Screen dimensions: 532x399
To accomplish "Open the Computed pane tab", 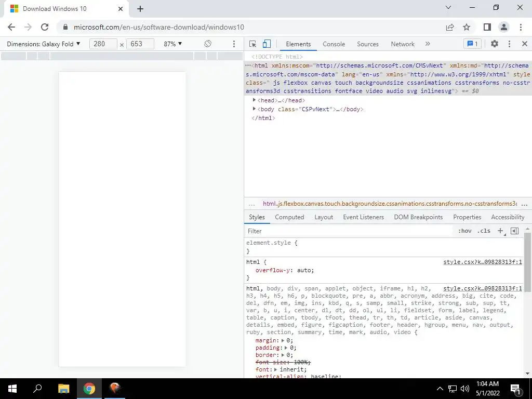I will (x=289, y=217).
